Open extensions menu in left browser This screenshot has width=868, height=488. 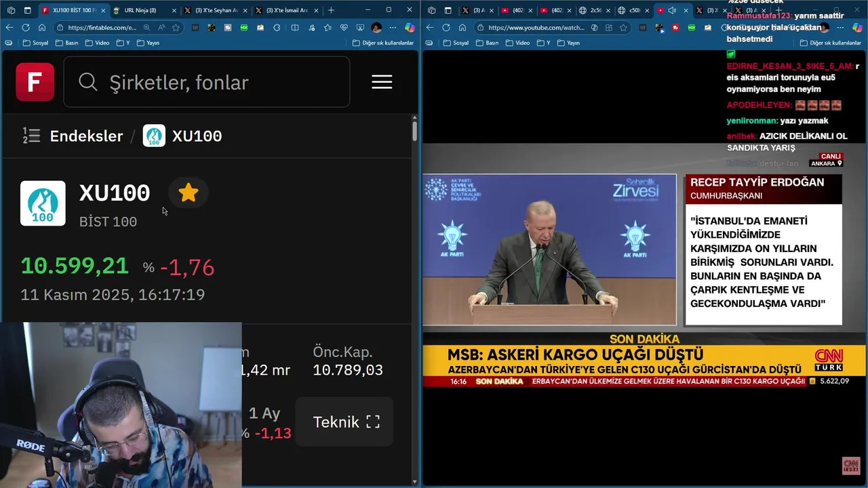tap(277, 28)
